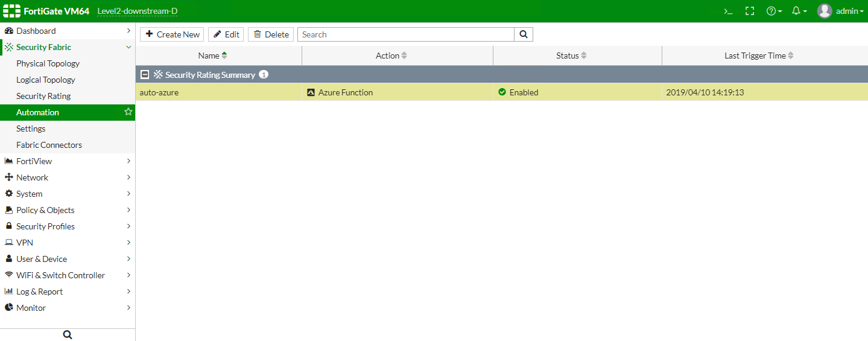Toggle fullscreen mode icon
Screen dimensions: 868x341
click(x=750, y=11)
